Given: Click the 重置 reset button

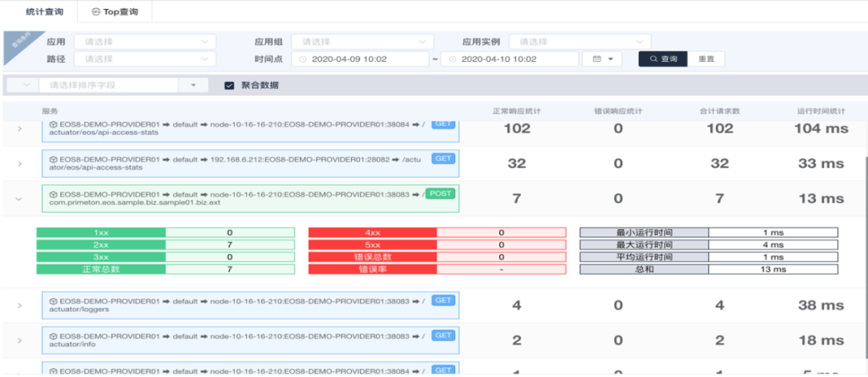Looking at the screenshot, I should (x=706, y=59).
